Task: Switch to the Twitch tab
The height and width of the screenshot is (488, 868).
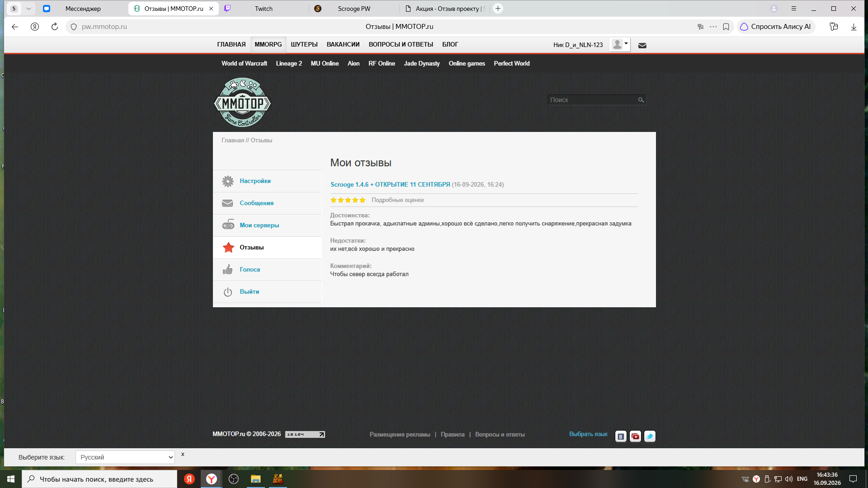Action: 264,9
